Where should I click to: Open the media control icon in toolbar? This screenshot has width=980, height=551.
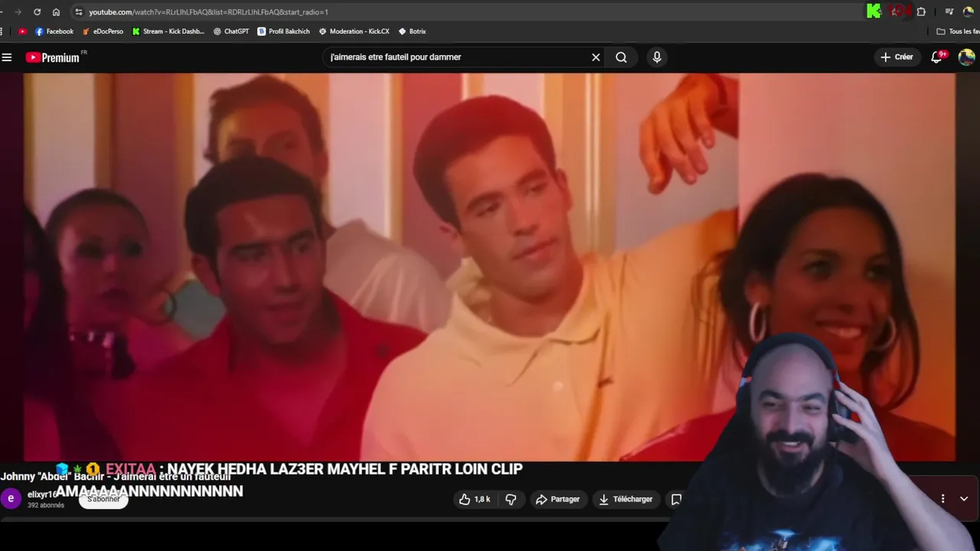coord(949,12)
